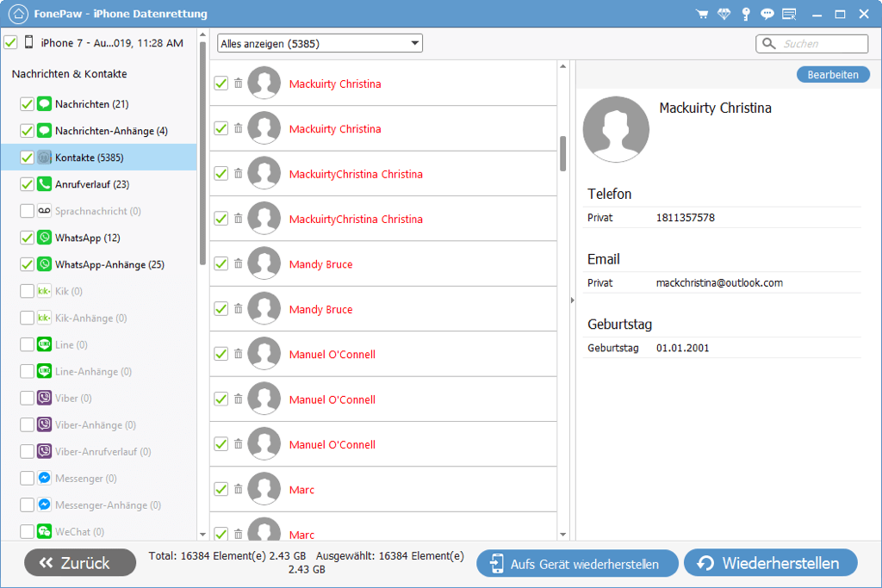The image size is (882, 588).
Task: Click the key registration icon
Action: click(x=746, y=14)
